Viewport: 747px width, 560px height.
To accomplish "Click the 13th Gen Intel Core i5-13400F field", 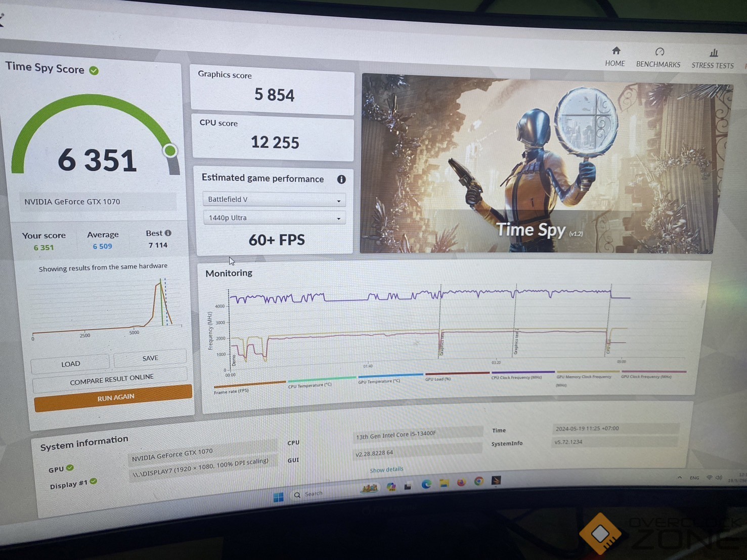I will (418, 434).
